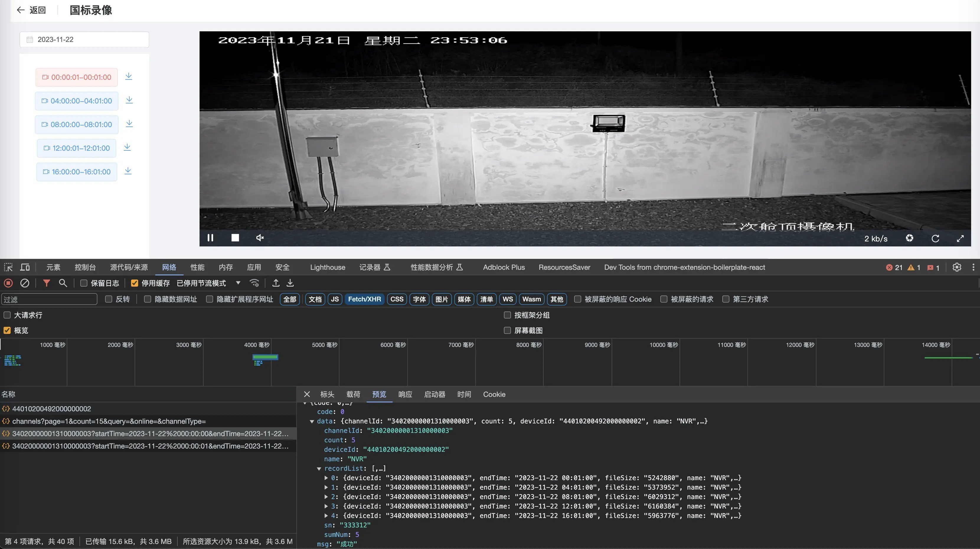Collapse the data object node
Image resolution: width=980 pixels, height=549 pixels.
312,421
